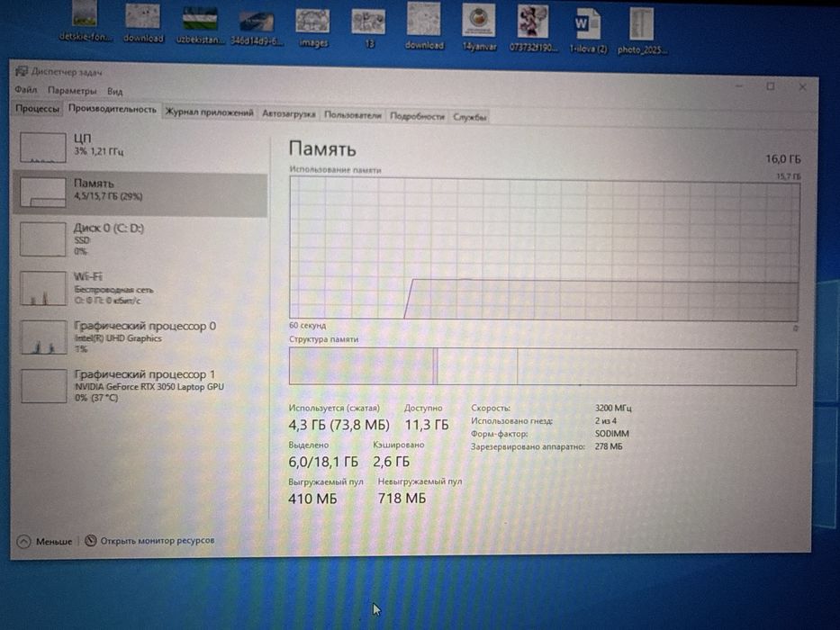Click the 718 МБ non-paged pool value
Image resolution: width=840 pixels, height=630 pixels.
pyautogui.click(x=402, y=499)
